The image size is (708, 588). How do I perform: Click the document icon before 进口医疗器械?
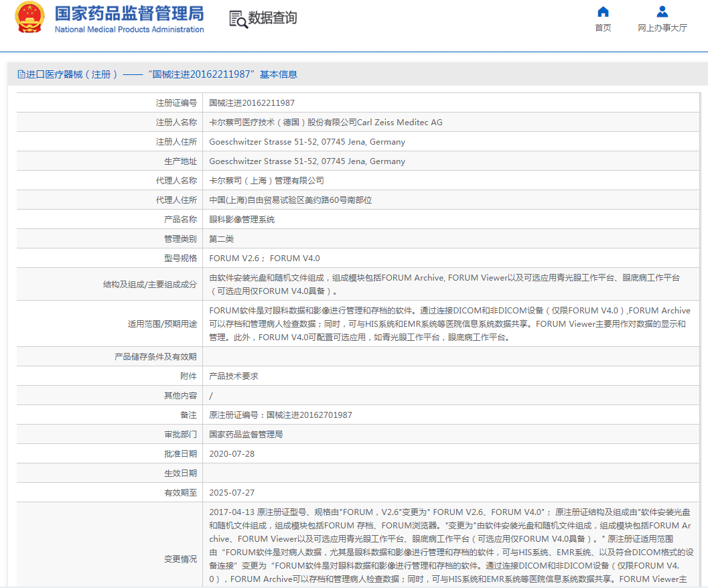(x=21, y=74)
